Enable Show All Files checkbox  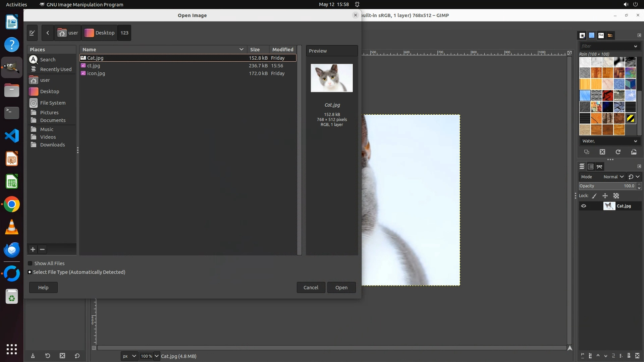tap(30, 263)
